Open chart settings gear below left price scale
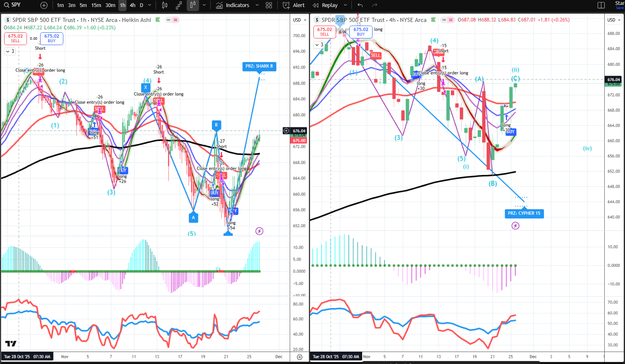Screen dimensions: 625x364 tap(300, 357)
